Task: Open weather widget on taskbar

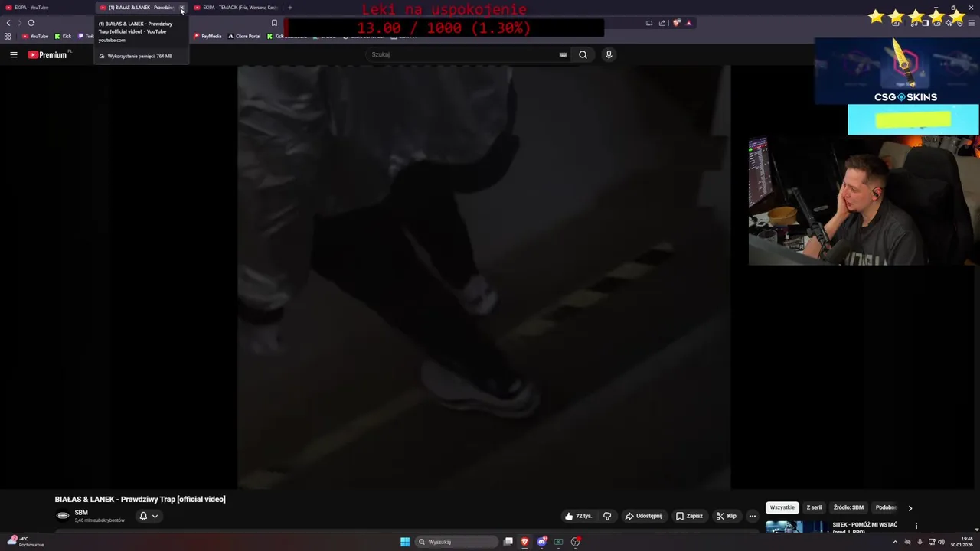Action: tap(26, 542)
